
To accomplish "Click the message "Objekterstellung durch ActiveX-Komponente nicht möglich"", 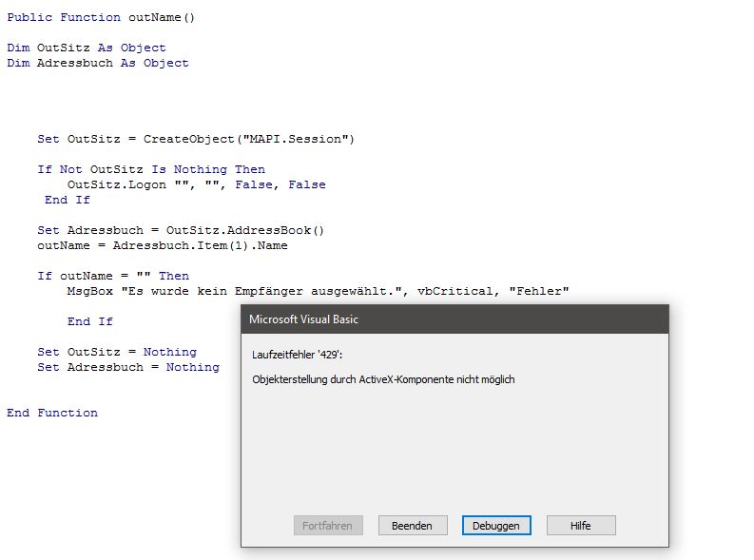I will pos(383,379).
